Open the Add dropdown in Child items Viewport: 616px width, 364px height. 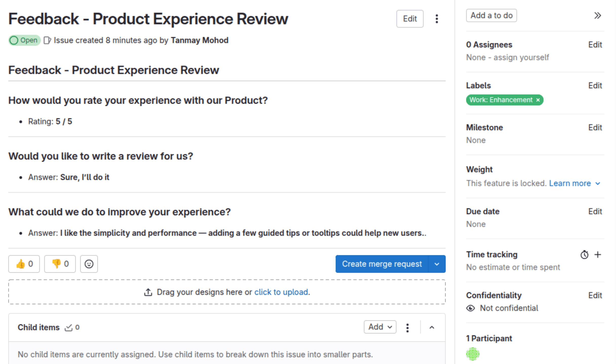coord(380,327)
